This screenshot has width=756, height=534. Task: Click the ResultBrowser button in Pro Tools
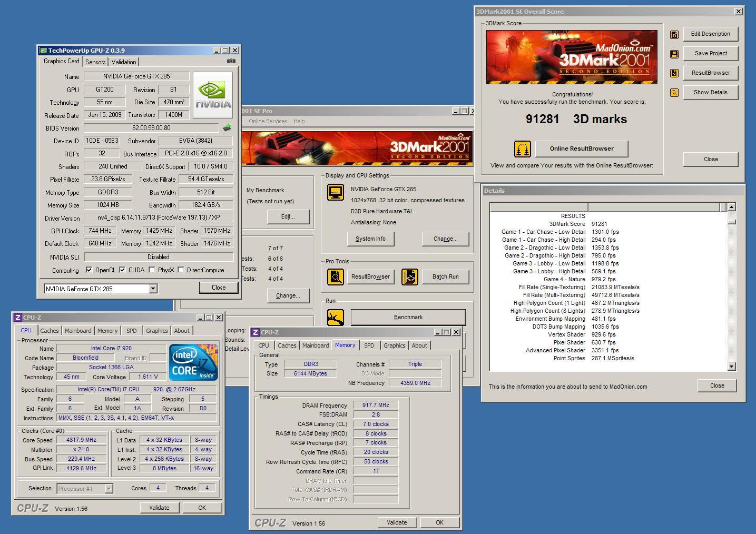point(370,276)
